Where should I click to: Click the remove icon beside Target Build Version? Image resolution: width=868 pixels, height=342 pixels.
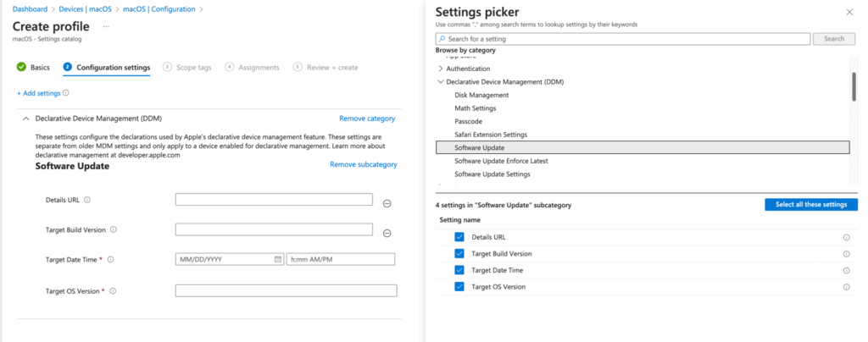(387, 233)
